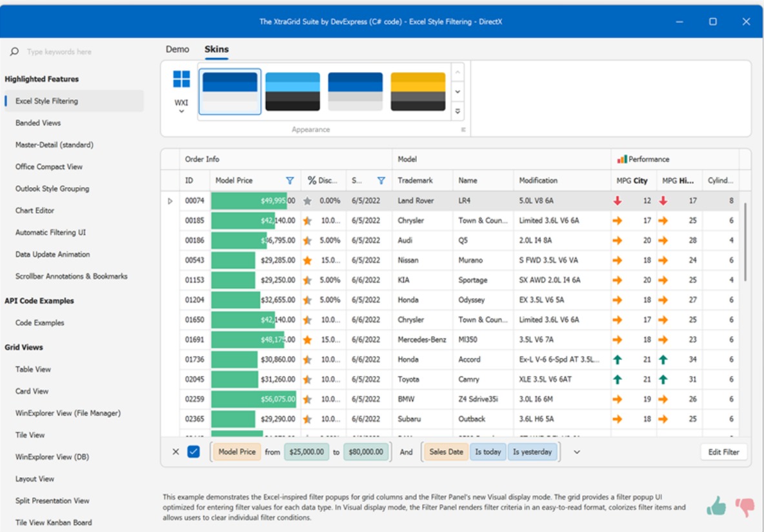Open the recent filters dropdown arrow
The width and height of the screenshot is (764, 532).
tap(577, 451)
